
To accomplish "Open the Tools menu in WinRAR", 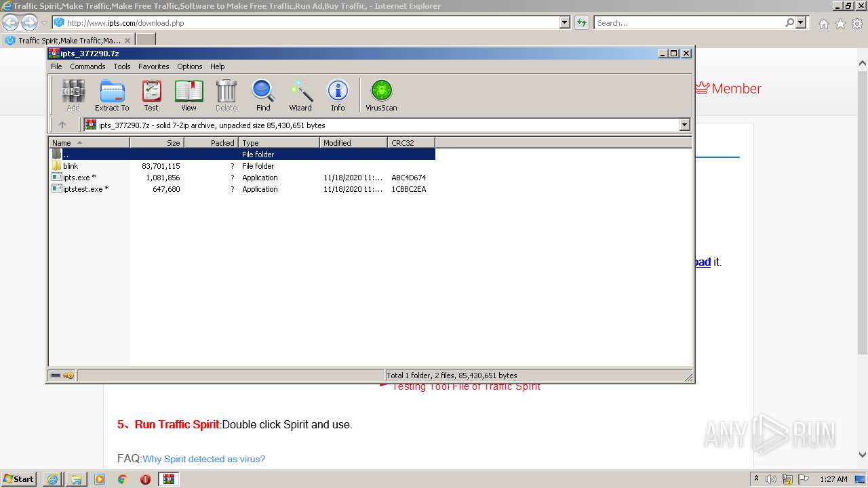I will click(x=122, y=66).
